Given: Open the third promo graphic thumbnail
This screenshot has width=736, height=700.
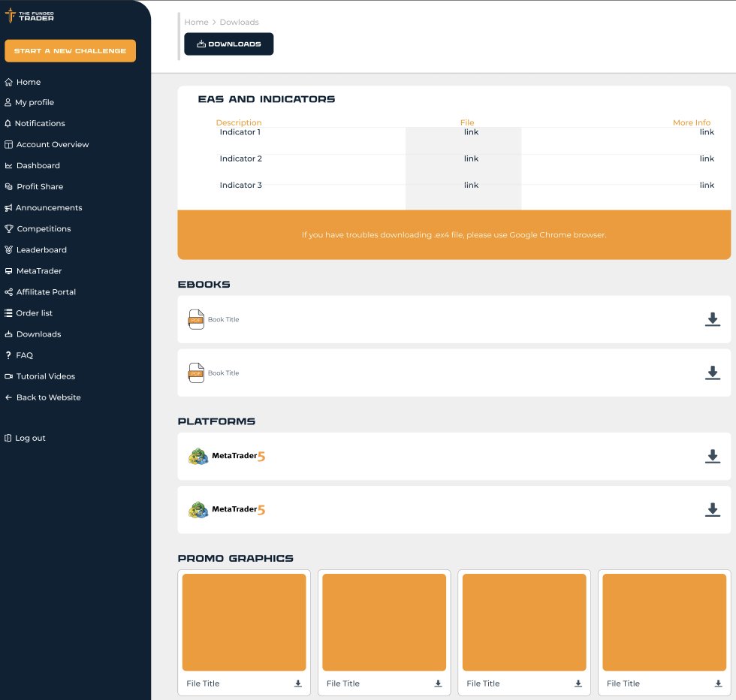Looking at the screenshot, I should pos(524,622).
